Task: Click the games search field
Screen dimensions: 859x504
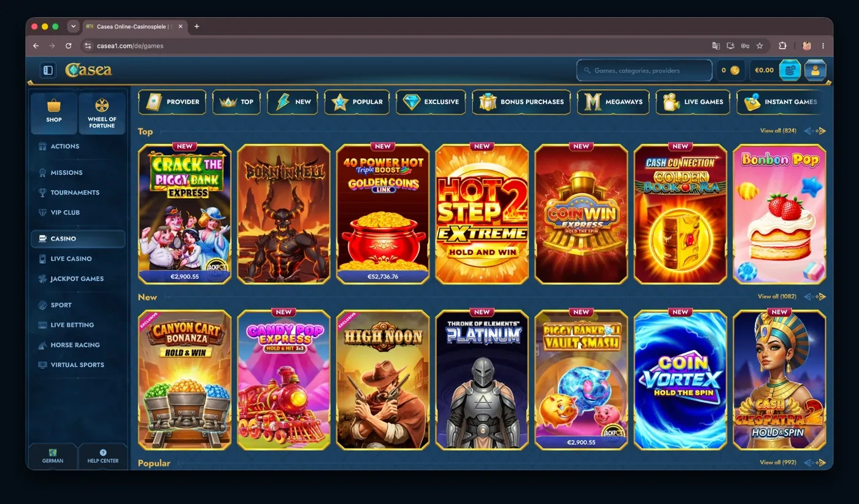Action: click(x=644, y=71)
